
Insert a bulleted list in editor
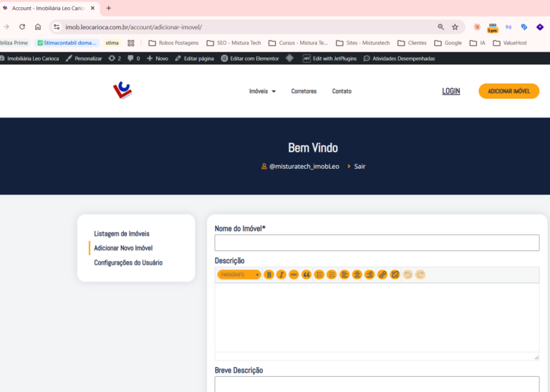pyautogui.click(x=319, y=275)
